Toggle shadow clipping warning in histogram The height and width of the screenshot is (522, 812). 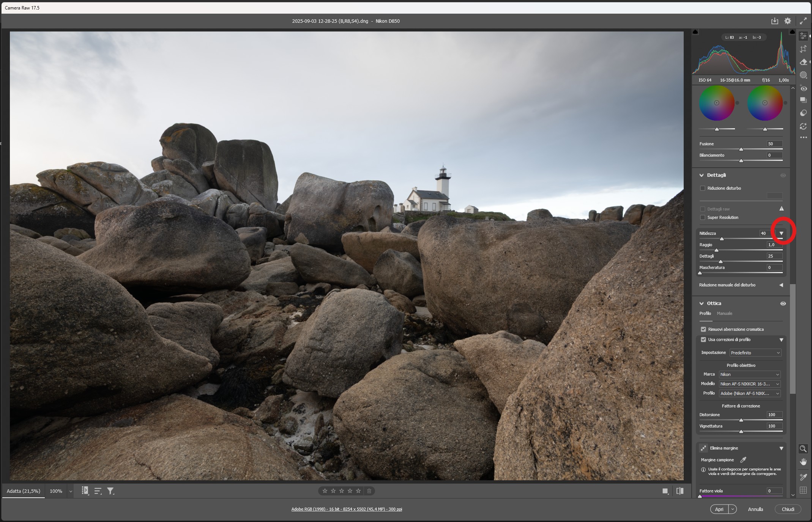point(695,32)
